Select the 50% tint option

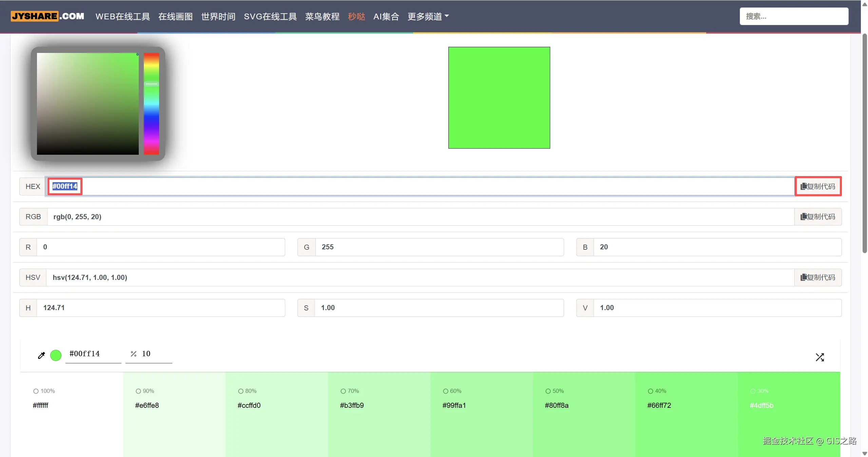tap(548, 391)
